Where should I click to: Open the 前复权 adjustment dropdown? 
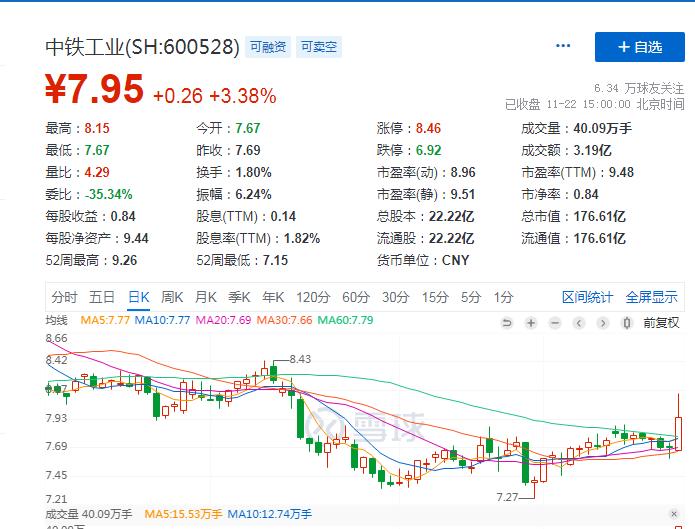(x=661, y=323)
